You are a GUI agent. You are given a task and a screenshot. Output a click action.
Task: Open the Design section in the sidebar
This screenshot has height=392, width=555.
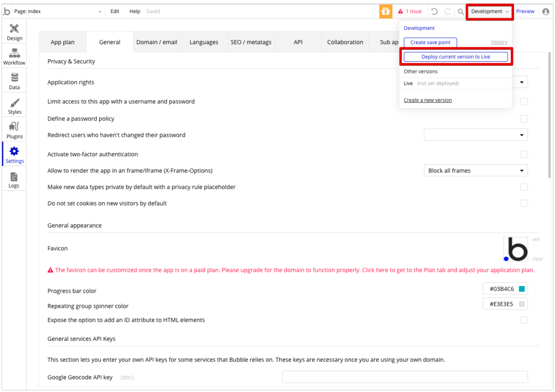pos(14,32)
